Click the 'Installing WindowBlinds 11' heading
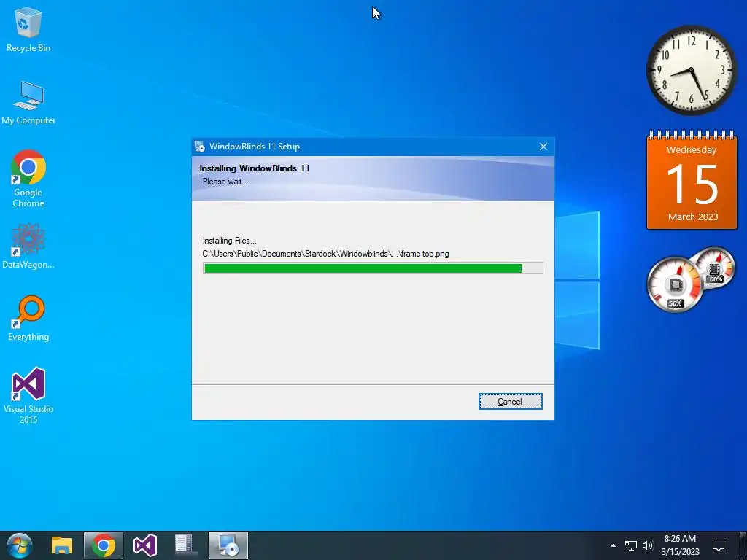 coord(255,168)
